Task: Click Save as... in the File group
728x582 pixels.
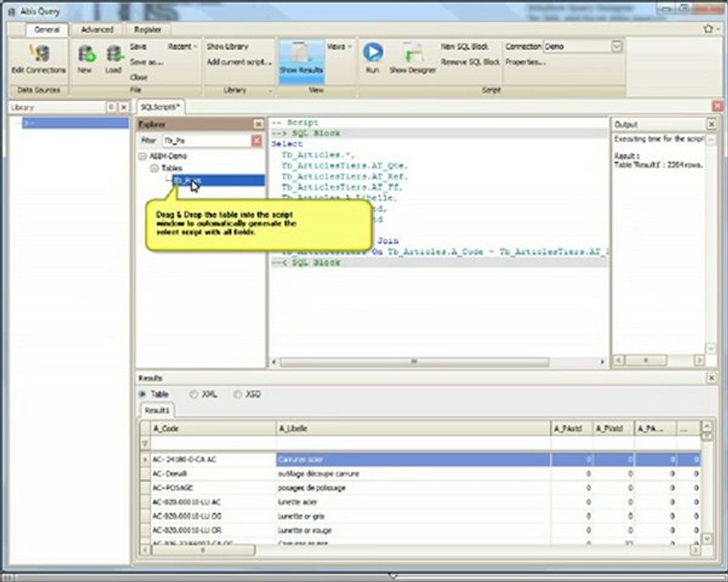Action: [146, 62]
